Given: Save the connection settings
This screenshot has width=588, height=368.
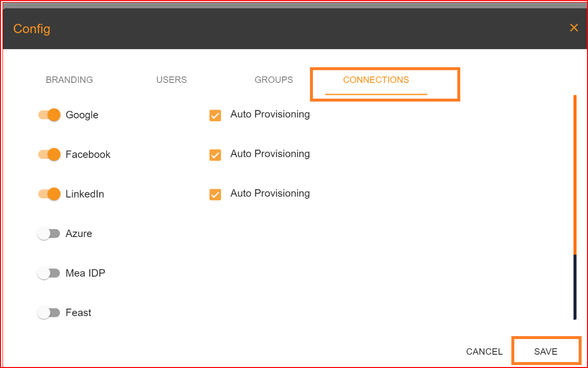Looking at the screenshot, I should (546, 351).
